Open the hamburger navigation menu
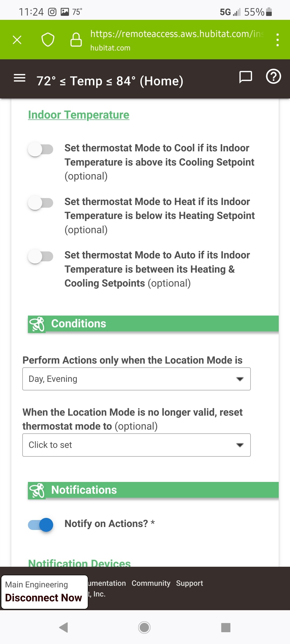 point(20,78)
